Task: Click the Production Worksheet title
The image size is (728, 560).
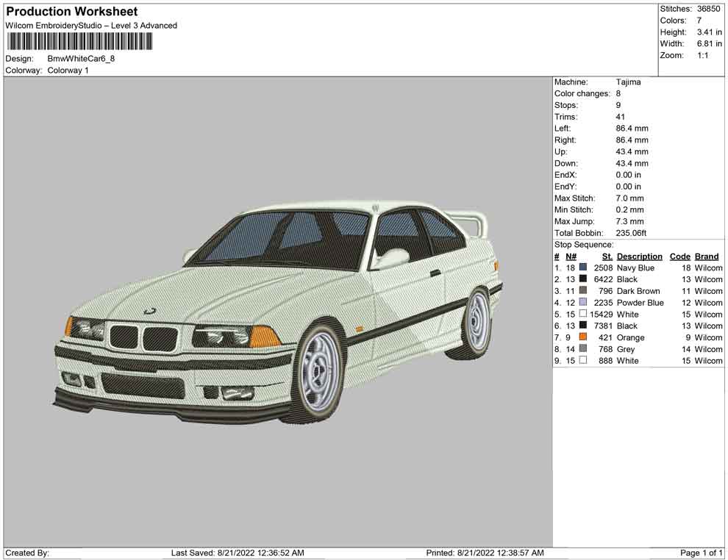Action: (71, 12)
